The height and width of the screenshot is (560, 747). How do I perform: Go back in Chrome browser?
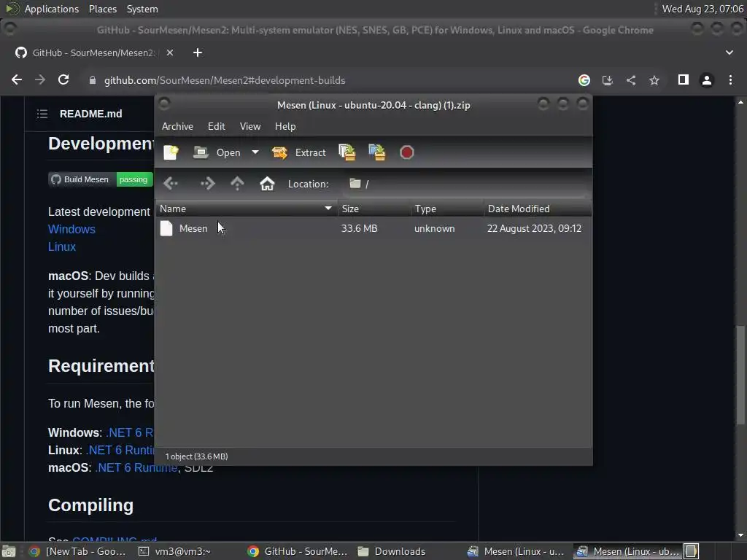coord(17,80)
